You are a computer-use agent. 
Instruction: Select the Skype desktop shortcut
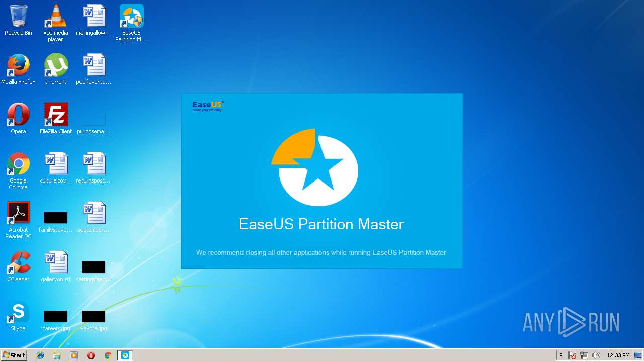(18, 316)
